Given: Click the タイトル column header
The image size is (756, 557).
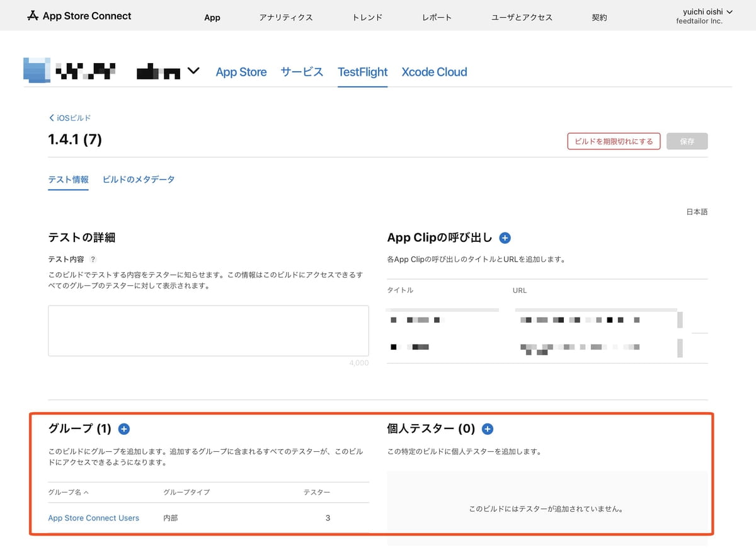Looking at the screenshot, I should coord(400,290).
